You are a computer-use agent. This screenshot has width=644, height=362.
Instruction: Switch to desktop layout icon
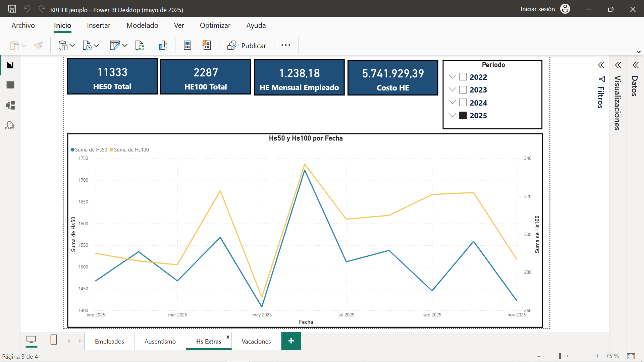[x=31, y=340]
